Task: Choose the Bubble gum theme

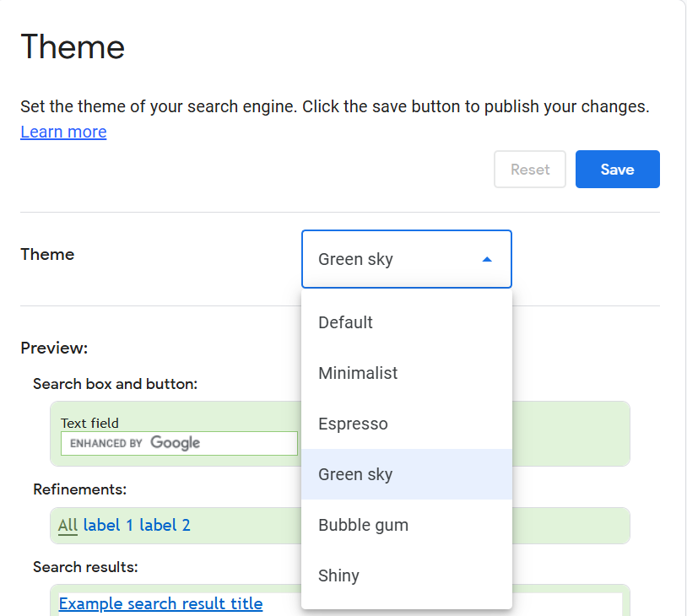Action: point(407,525)
